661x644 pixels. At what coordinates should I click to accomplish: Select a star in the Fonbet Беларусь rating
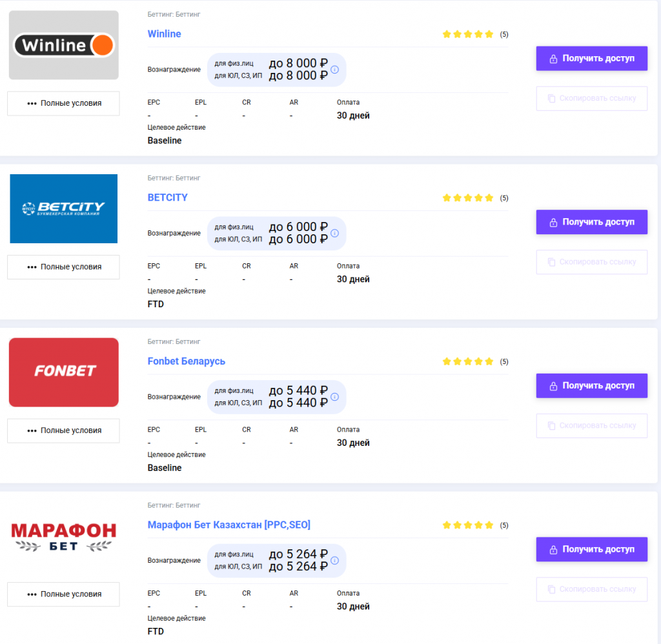[467, 361]
